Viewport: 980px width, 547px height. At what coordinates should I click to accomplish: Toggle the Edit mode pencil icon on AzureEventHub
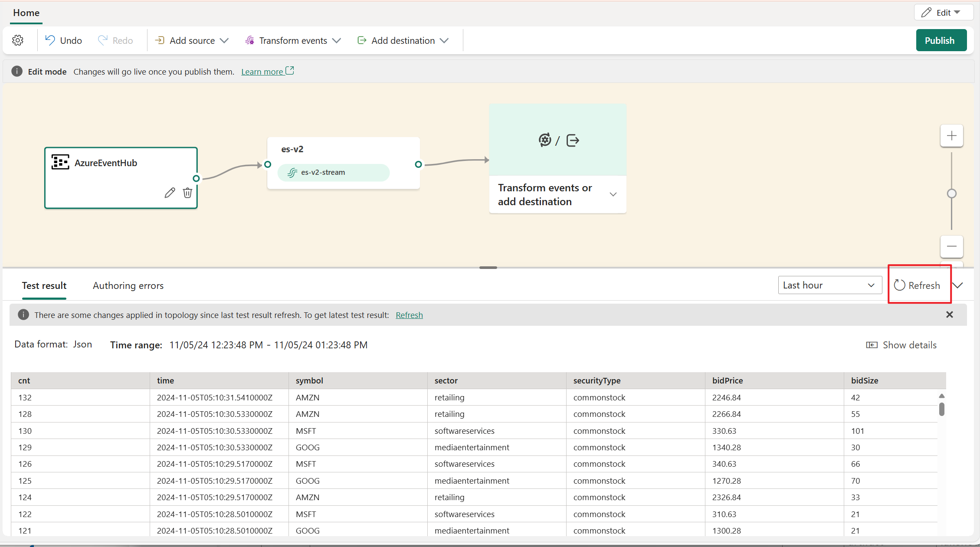[x=169, y=193]
